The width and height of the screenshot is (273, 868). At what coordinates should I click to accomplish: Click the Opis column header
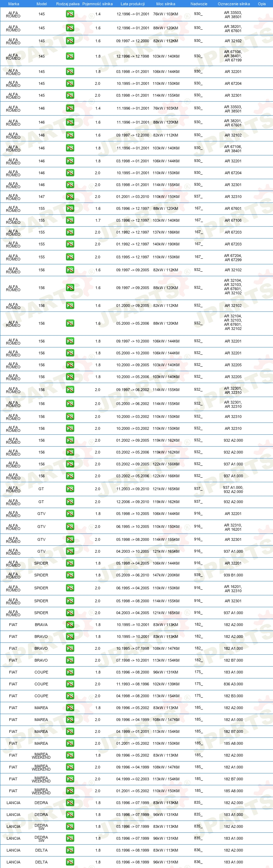click(262, 4)
